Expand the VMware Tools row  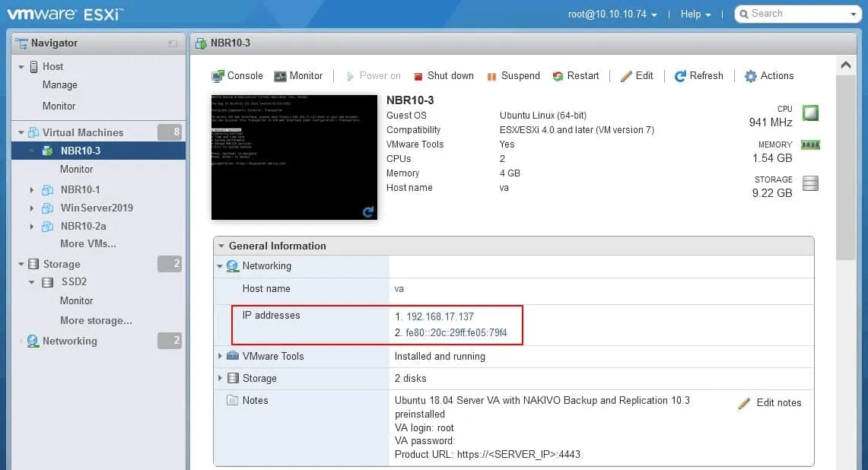(221, 356)
